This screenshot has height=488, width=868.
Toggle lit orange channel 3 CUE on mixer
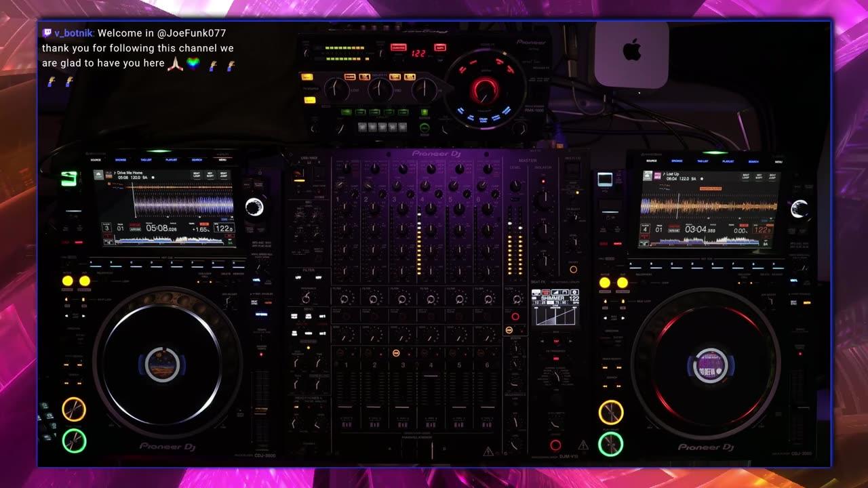tap(397, 353)
